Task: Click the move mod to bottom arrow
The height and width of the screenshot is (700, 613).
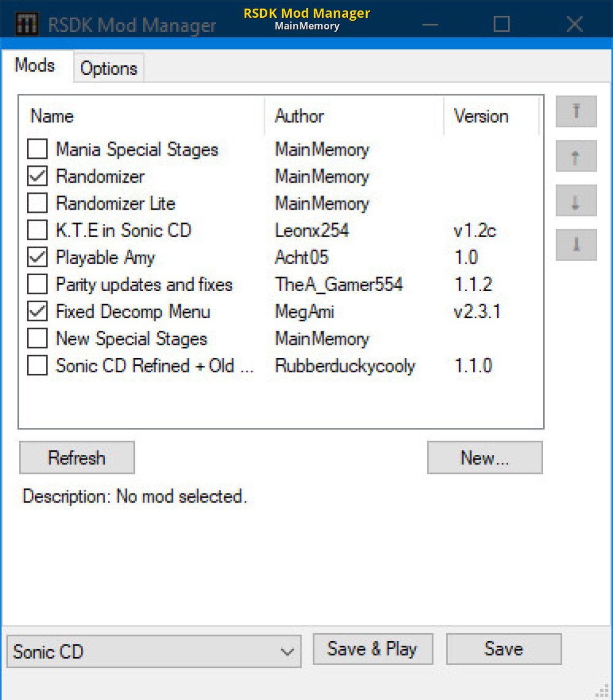Action: pyautogui.click(x=576, y=244)
